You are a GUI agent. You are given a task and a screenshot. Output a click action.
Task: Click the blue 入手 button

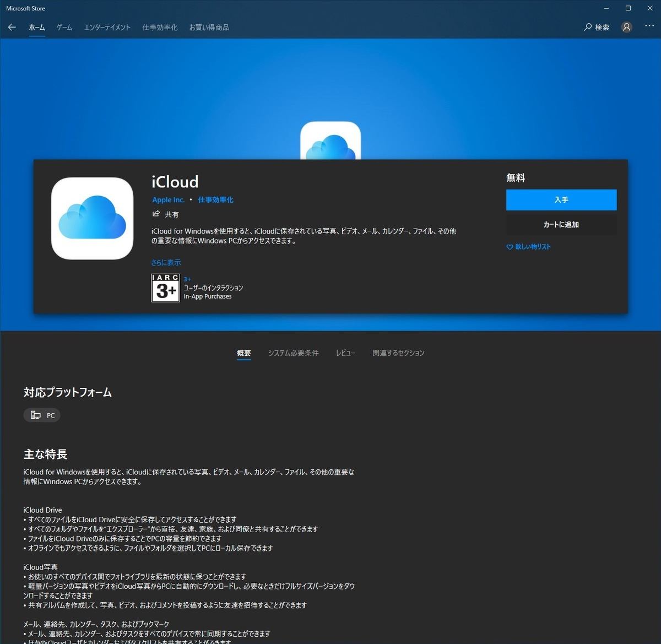pyautogui.click(x=561, y=199)
